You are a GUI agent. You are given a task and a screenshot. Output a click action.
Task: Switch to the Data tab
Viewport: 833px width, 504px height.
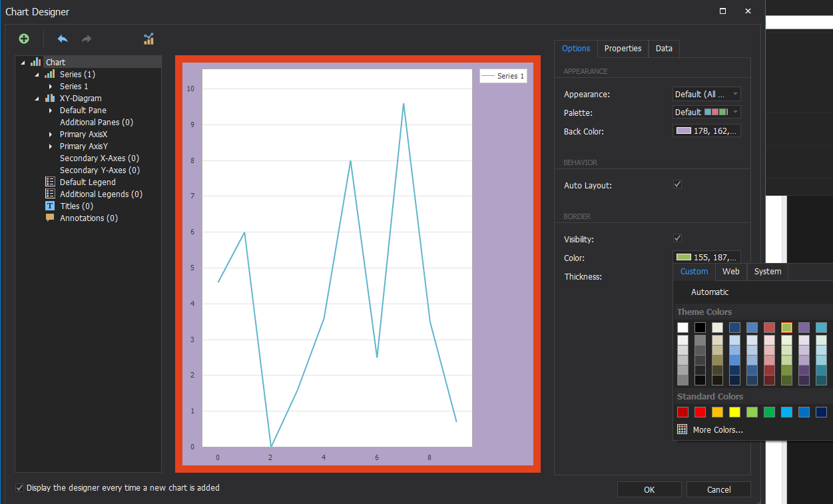[x=664, y=49]
